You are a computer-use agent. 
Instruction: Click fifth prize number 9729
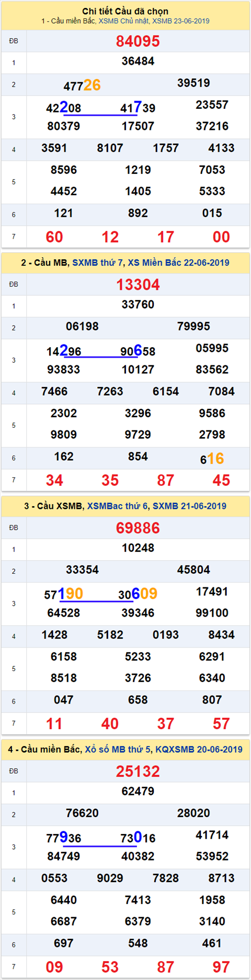(138, 435)
